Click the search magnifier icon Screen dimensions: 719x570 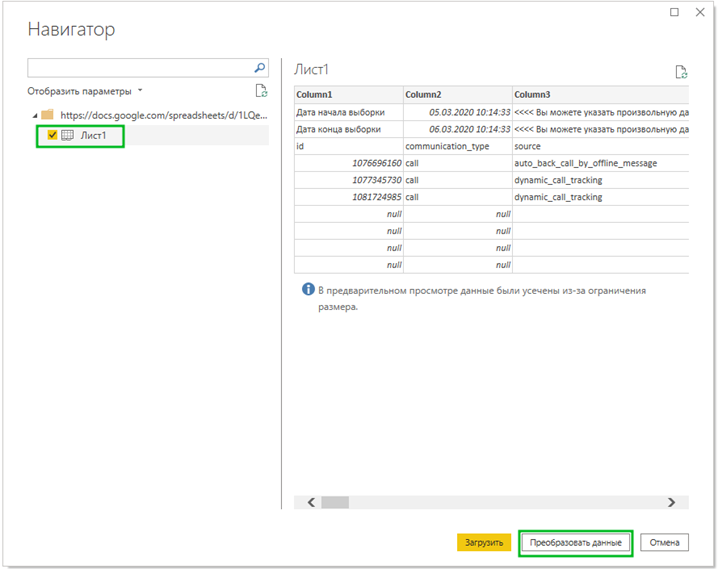[x=260, y=68]
